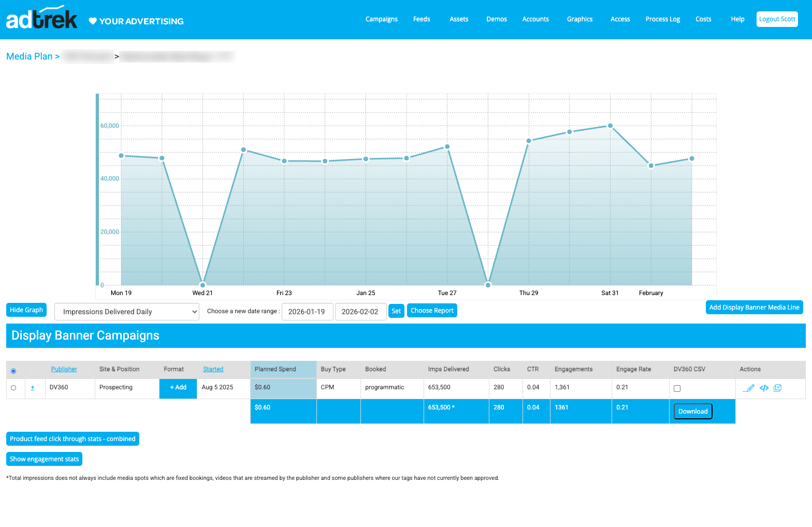812x527 pixels.
Task: Click the Engagements value 1,361
Action: 562,387
